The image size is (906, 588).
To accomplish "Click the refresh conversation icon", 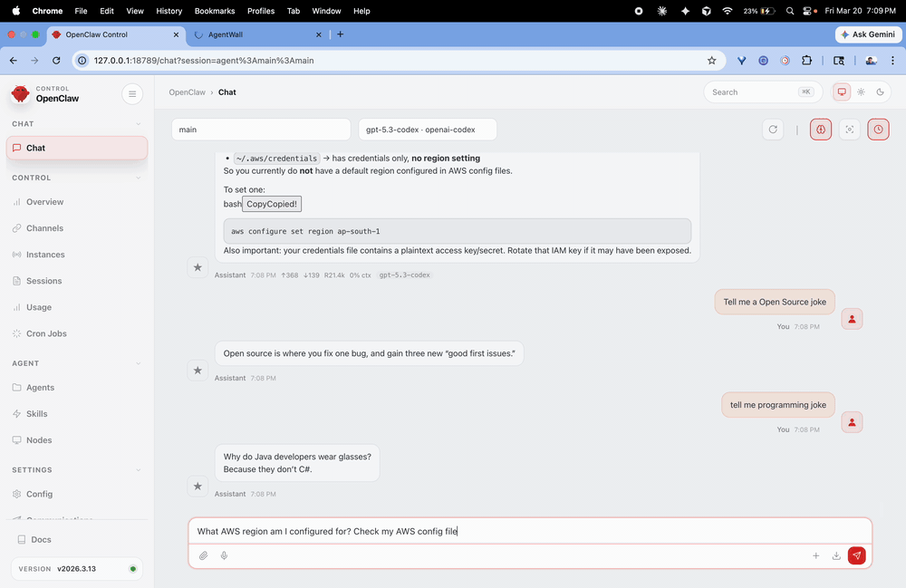I will coord(773,129).
